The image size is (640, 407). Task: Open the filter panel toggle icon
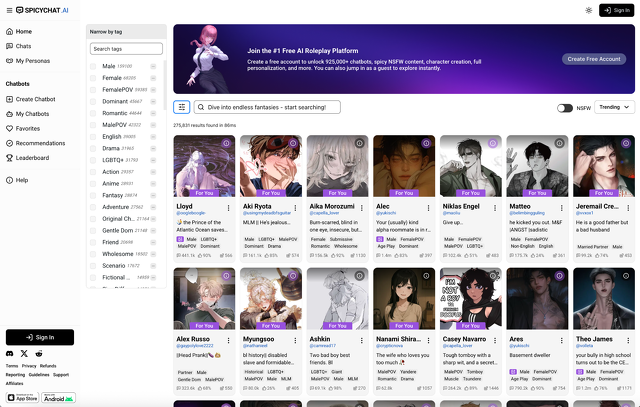point(182,107)
